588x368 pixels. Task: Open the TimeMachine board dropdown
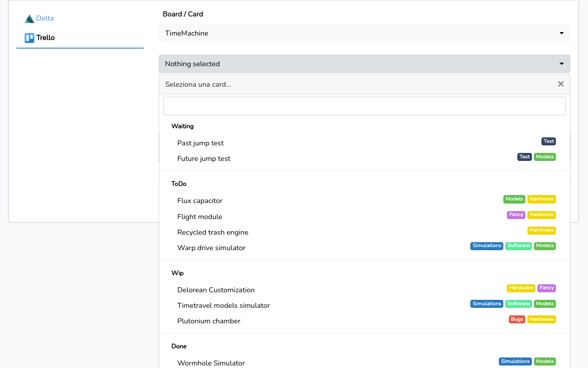point(365,34)
